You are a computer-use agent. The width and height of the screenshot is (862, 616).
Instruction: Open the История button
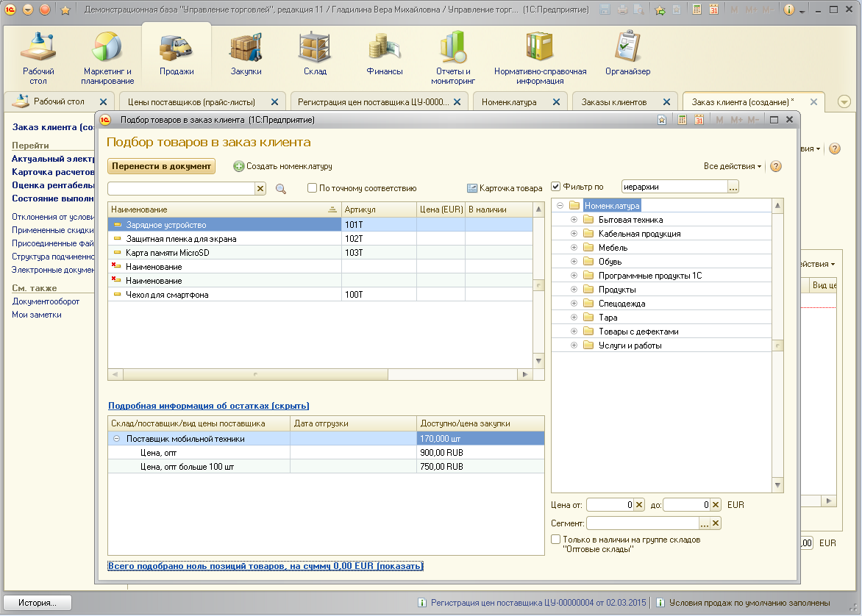[x=38, y=603]
